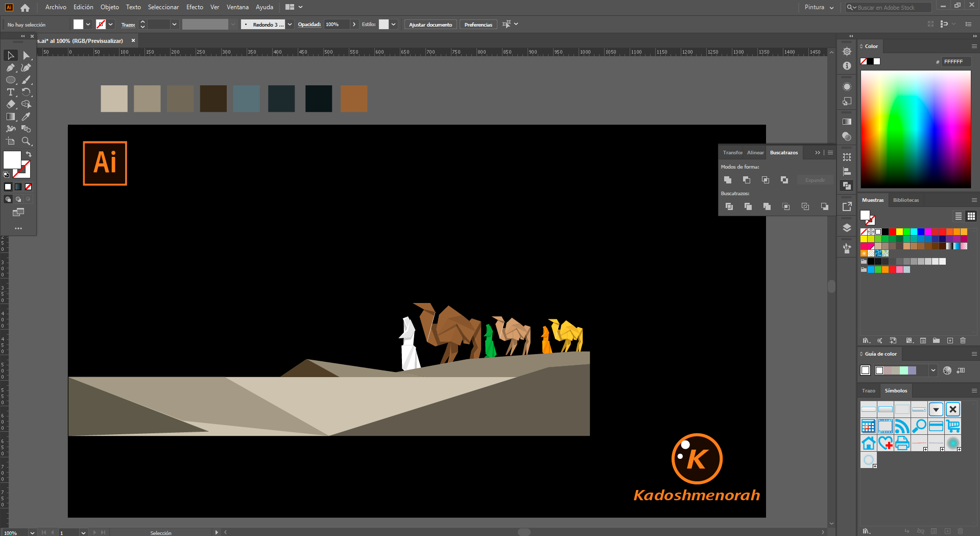
Task: Click Preferencias button
Action: pyautogui.click(x=479, y=25)
